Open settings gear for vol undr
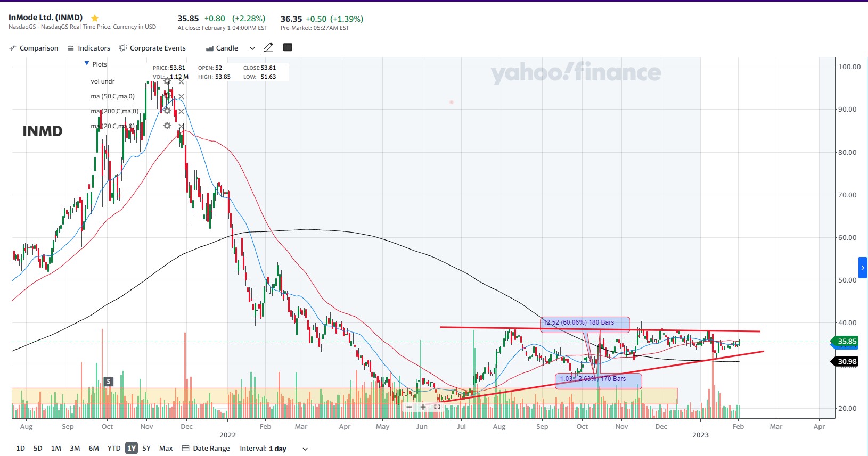The width and height of the screenshot is (868, 456). click(x=167, y=81)
